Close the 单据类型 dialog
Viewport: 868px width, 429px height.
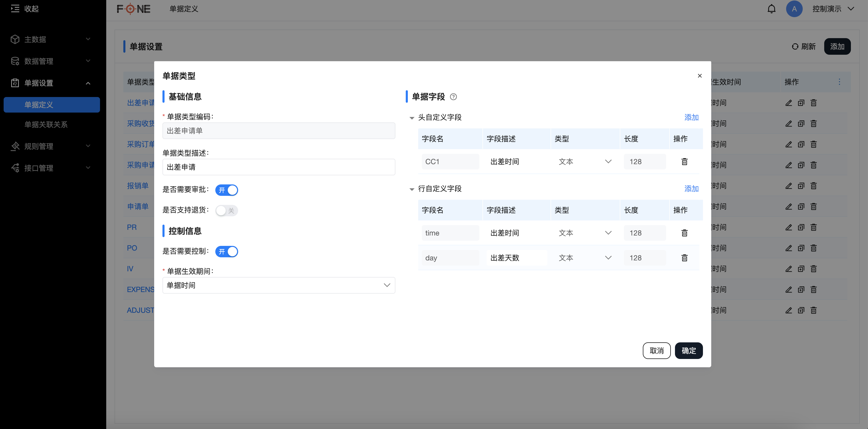coord(700,76)
